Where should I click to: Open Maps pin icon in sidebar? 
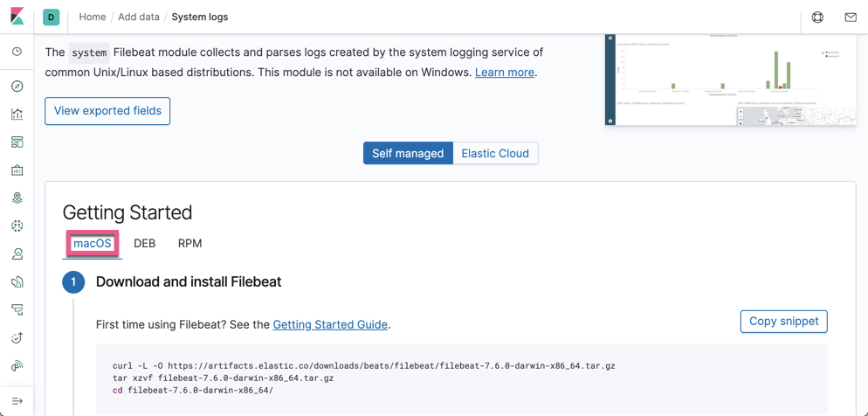[x=17, y=198]
